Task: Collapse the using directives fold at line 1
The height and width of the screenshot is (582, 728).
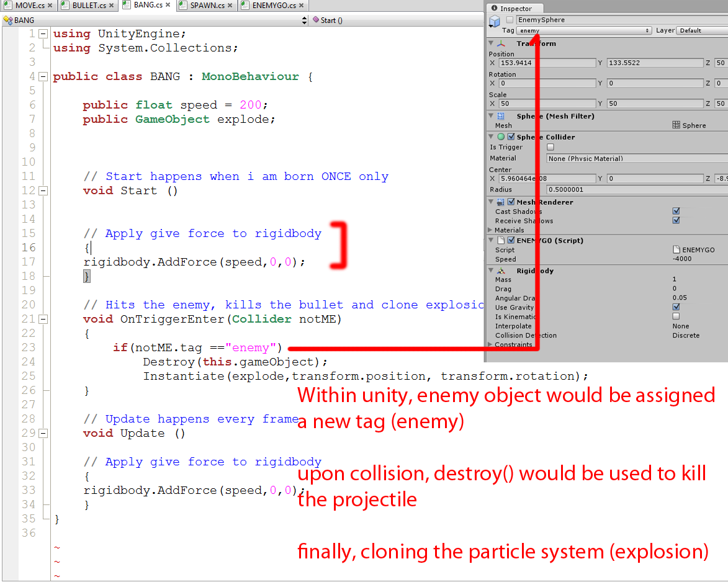Action: pos(43,34)
